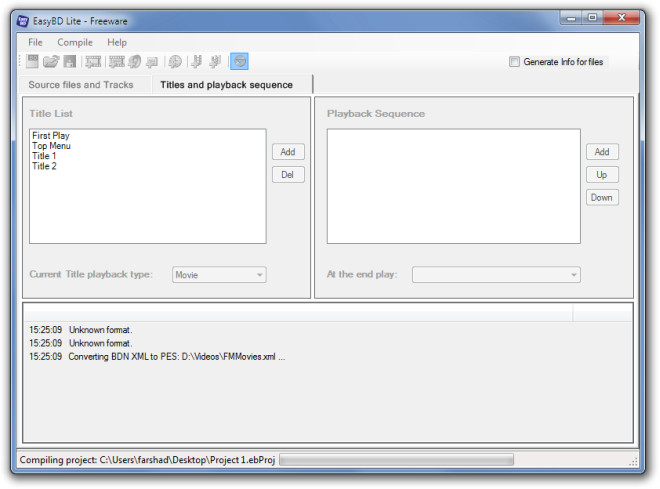
Task: Click the New project toolbar icon
Action: click(x=32, y=61)
